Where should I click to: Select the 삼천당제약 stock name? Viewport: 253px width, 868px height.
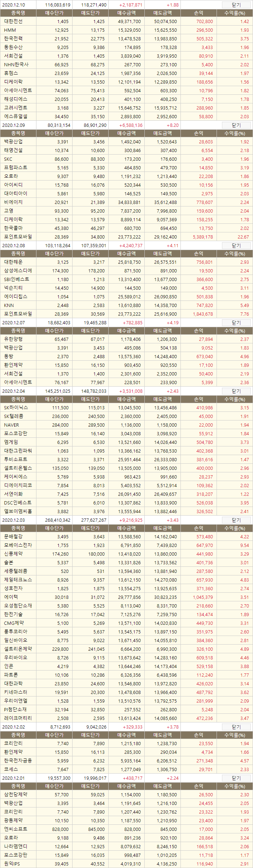point(16,794)
